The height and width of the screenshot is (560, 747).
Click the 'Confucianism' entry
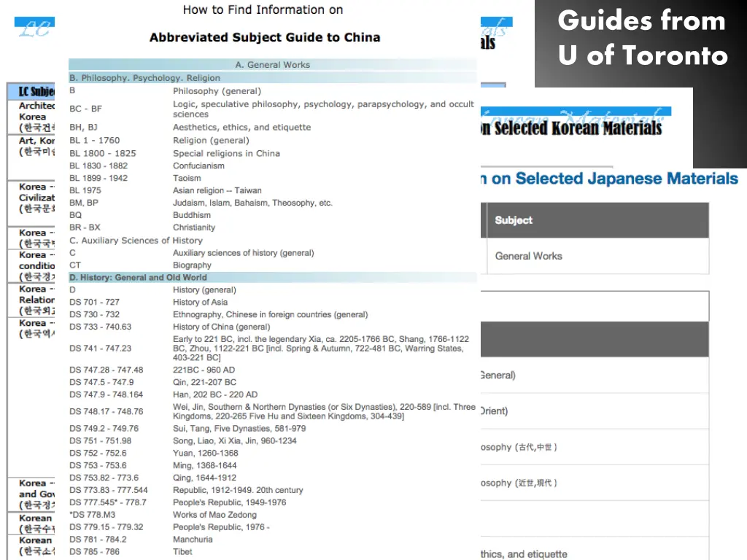[198, 166]
